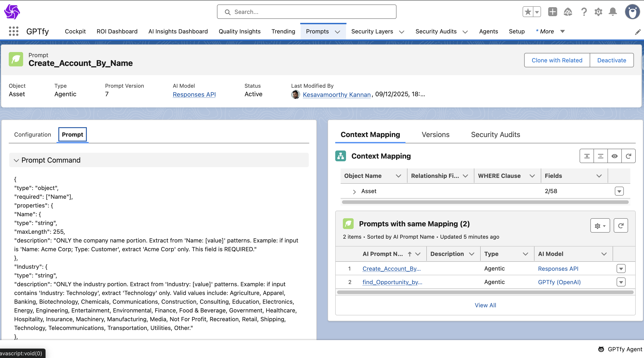The image size is (644, 358).
Task: Switch to the Versions tab
Action: tap(435, 135)
